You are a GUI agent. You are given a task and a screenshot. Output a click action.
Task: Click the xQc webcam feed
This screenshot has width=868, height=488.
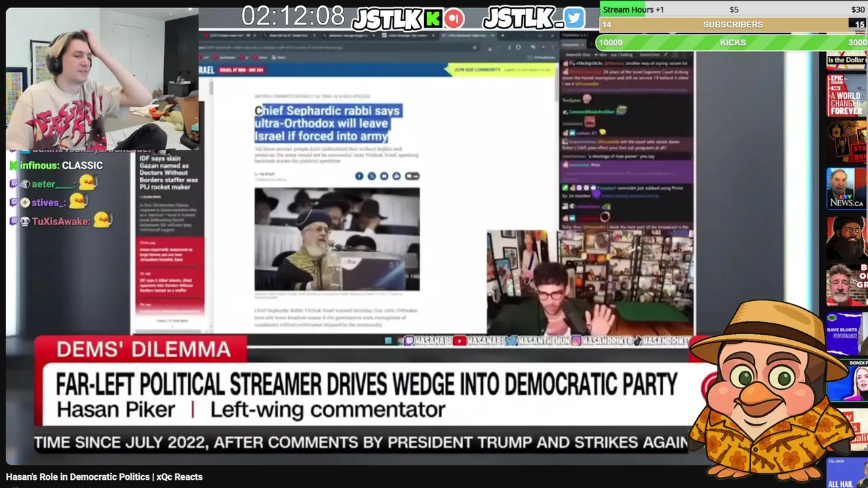pyautogui.click(x=102, y=79)
